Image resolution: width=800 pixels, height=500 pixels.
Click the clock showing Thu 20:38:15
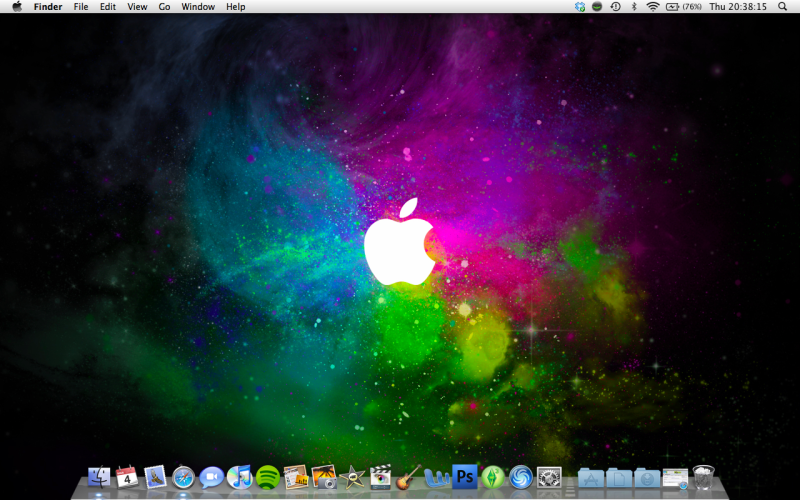738,7
